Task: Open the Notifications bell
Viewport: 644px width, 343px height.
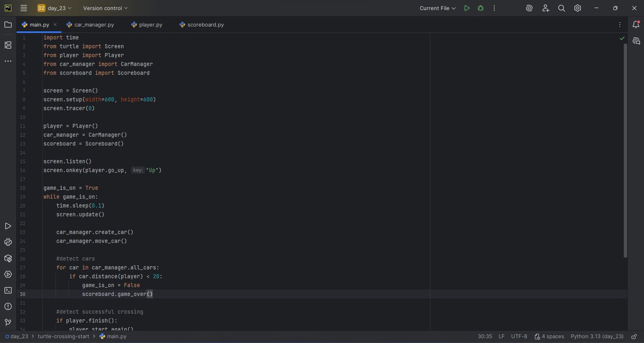Action: point(636,25)
